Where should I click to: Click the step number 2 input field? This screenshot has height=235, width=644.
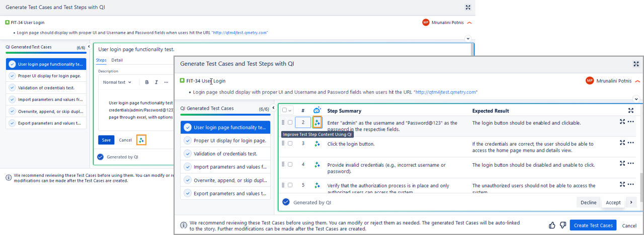[x=303, y=123]
